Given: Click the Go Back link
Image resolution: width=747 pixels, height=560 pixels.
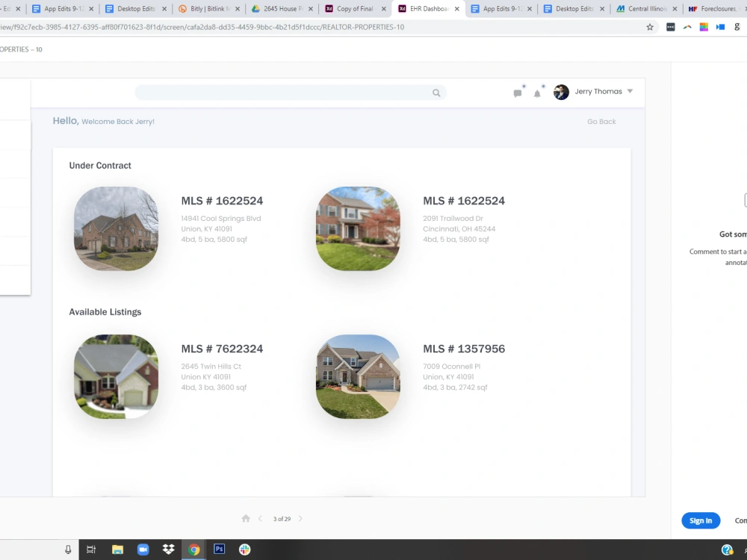Looking at the screenshot, I should click(x=601, y=122).
